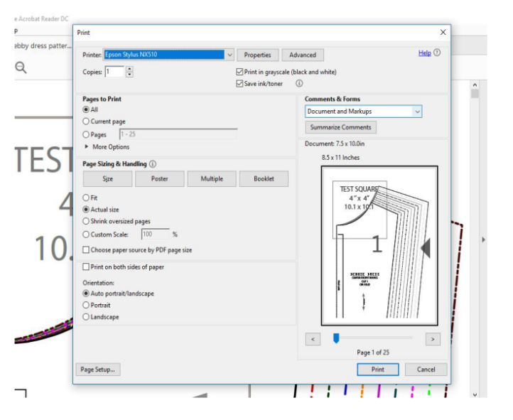Enable Print in grayscale checkbox
This screenshot has height=420, width=513.
239,72
